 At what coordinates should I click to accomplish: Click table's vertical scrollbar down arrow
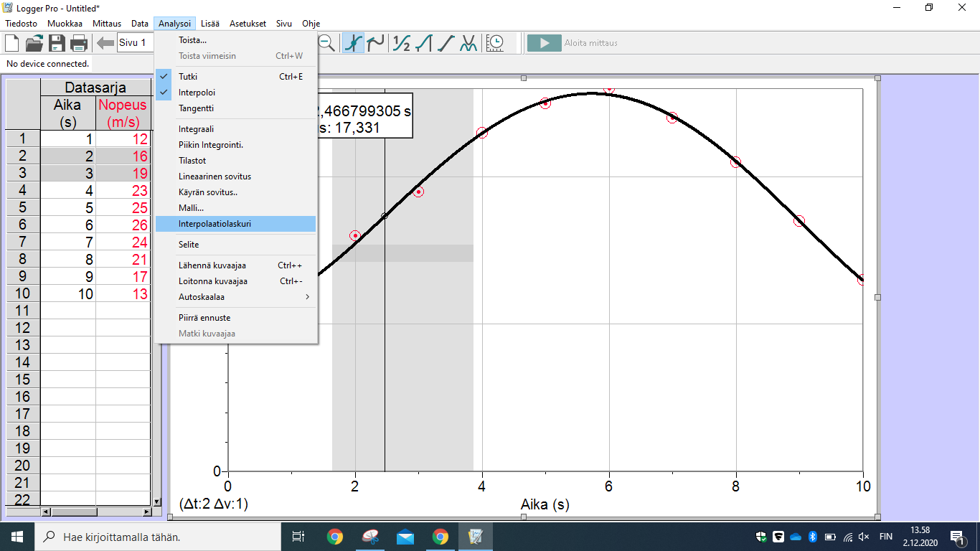pyautogui.click(x=157, y=501)
